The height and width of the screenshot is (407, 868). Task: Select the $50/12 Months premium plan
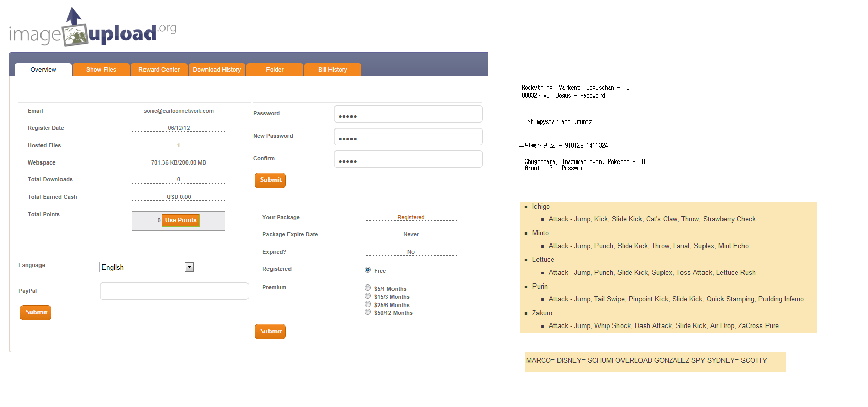tap(368, 312)
